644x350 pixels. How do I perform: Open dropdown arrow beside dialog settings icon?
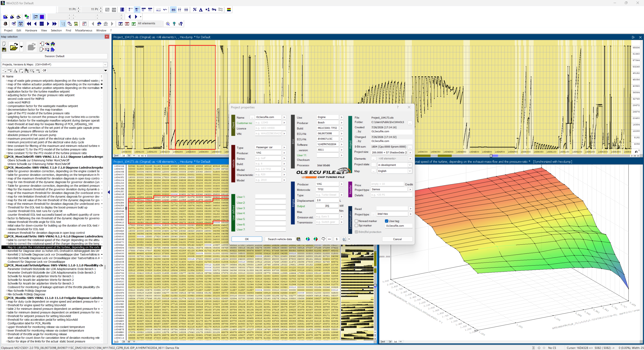pos(349,239)
